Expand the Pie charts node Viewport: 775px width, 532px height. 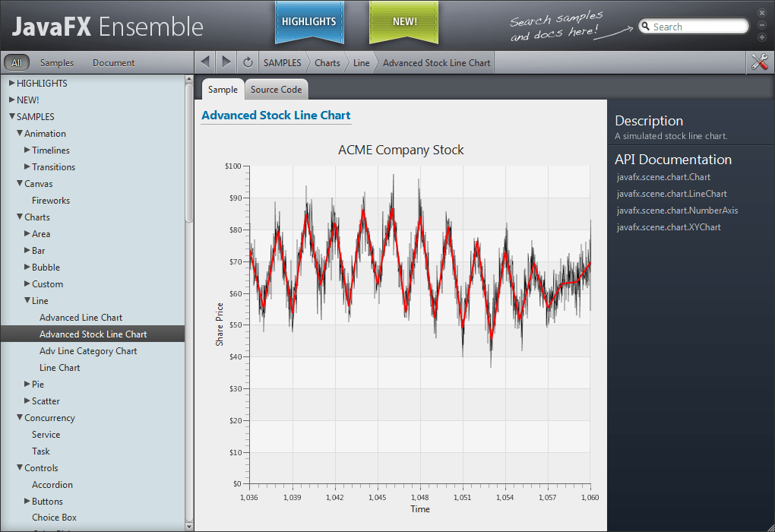point(27,384)
